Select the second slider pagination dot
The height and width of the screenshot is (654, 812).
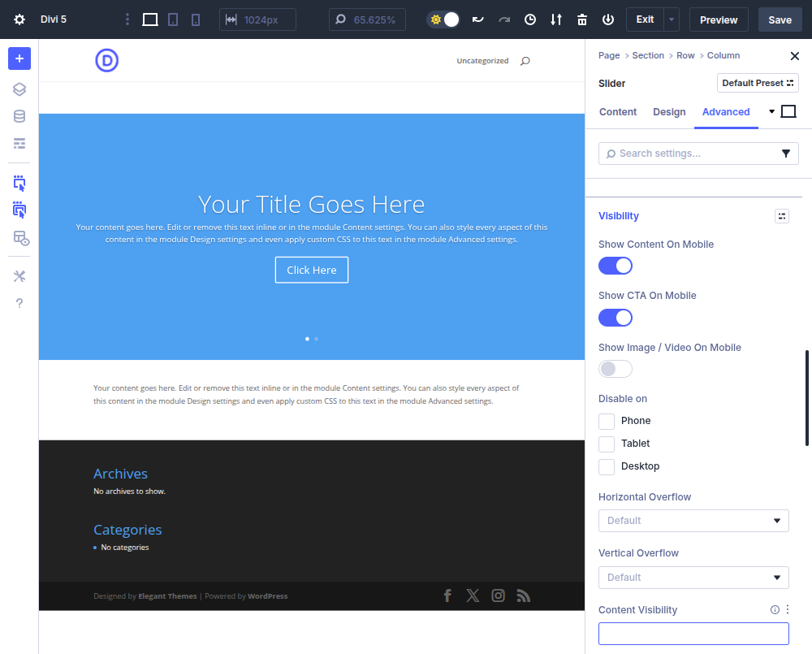[317, 339]
